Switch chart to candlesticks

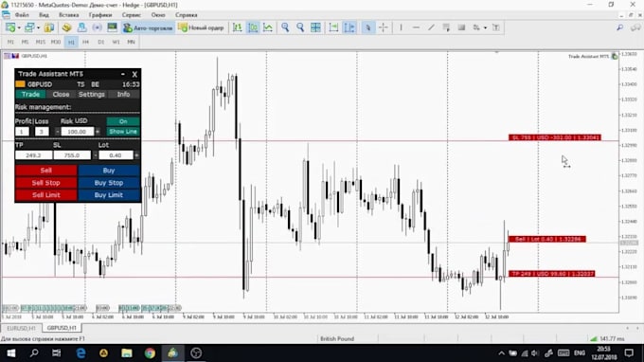click(x=253, y=27)
